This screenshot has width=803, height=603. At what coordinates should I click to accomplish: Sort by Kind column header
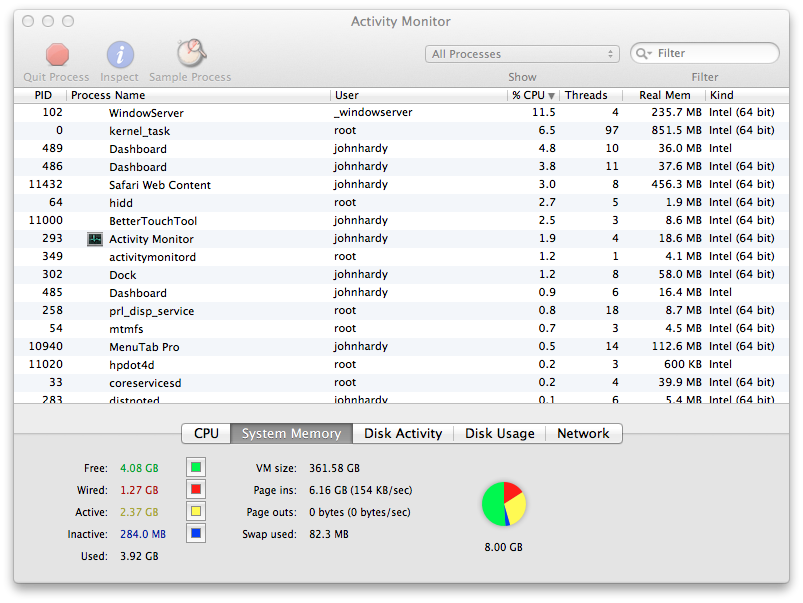pos(747,95)
